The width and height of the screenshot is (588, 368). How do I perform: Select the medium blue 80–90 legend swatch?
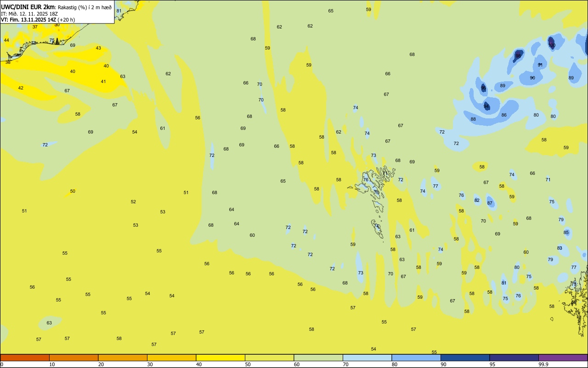[416, 357]
